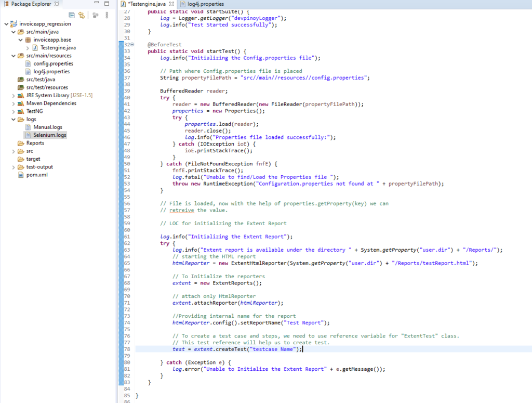Expand the test-output folder node
Image resolution: width=532 pixels, height=403 pixels.
click(14, 167)
